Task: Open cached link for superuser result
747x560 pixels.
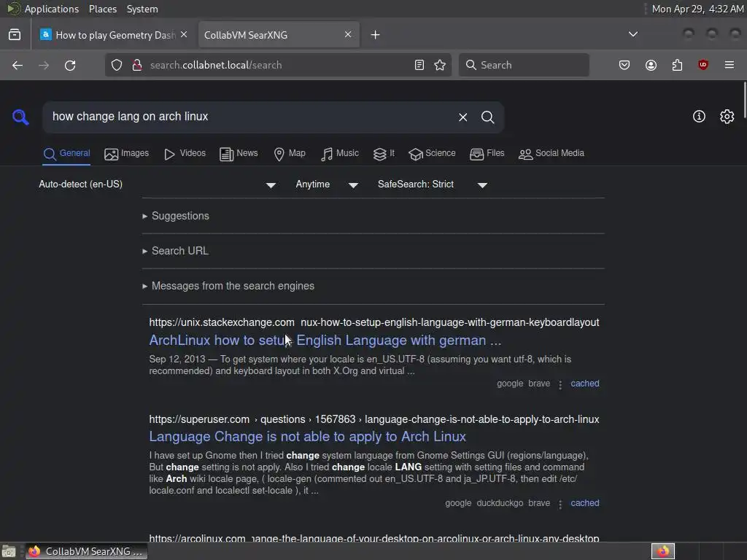Action: tap(584, 503)
